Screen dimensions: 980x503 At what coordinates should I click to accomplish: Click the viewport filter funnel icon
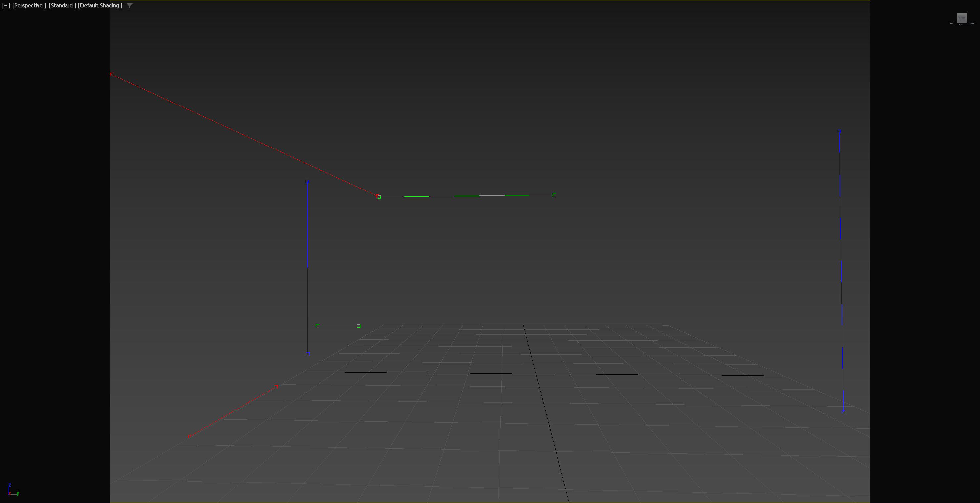[x=130, y=5]
